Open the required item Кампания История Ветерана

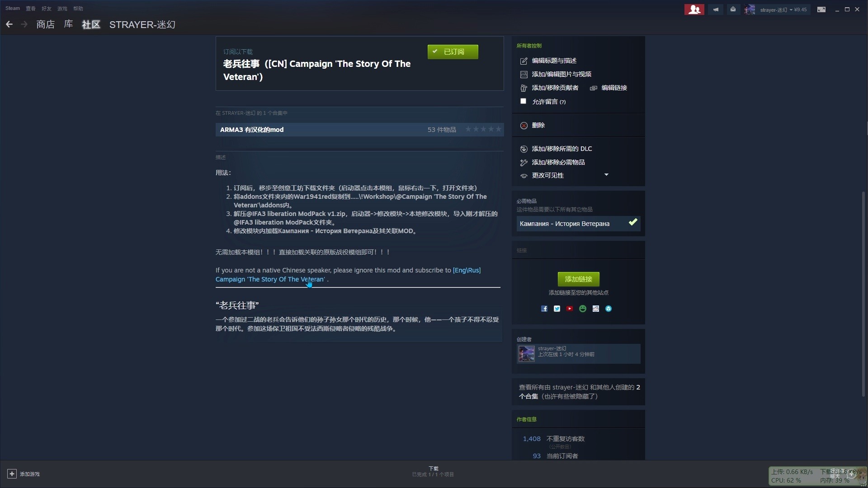click(565, 224)
